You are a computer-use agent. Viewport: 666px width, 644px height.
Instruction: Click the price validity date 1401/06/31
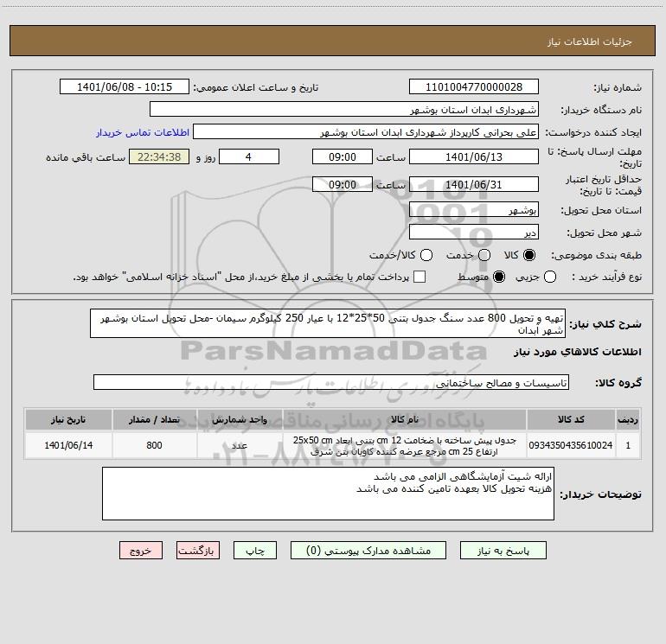click(x=474, y=184)
